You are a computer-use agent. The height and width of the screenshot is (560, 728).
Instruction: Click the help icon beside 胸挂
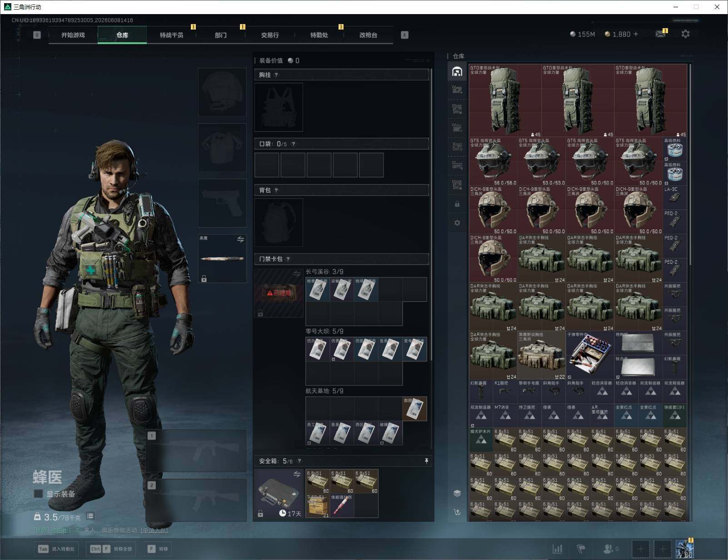[276, 75]
